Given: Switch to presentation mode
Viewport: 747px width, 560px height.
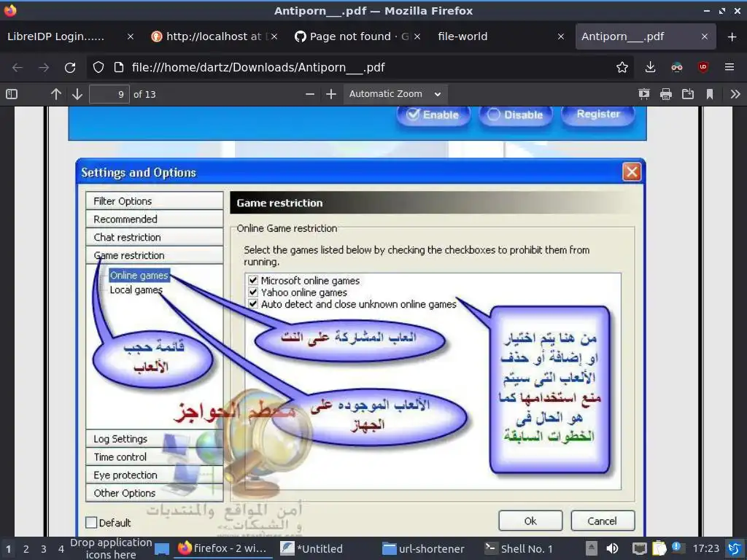Looking at the screenshot, I should (x=643, y=94).
